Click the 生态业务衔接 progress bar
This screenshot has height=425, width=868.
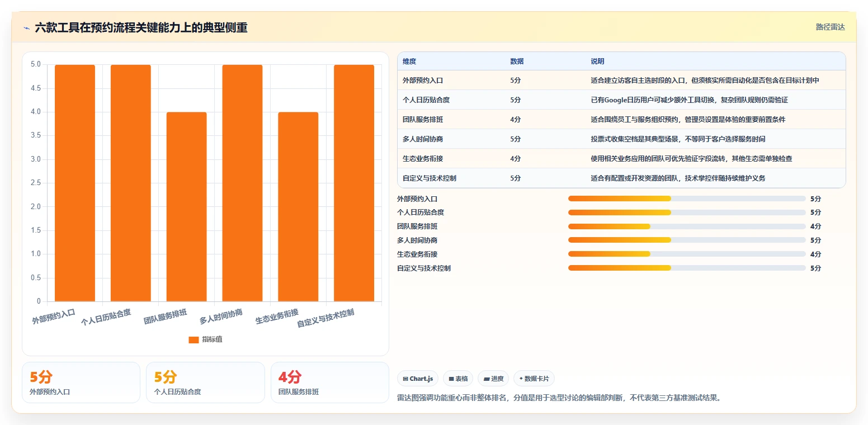tap(687, 254)
